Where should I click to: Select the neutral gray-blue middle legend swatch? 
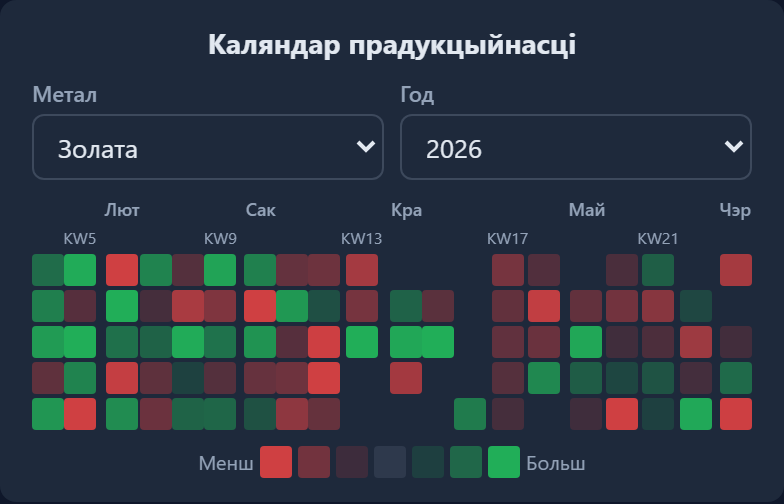coord(390,462)
